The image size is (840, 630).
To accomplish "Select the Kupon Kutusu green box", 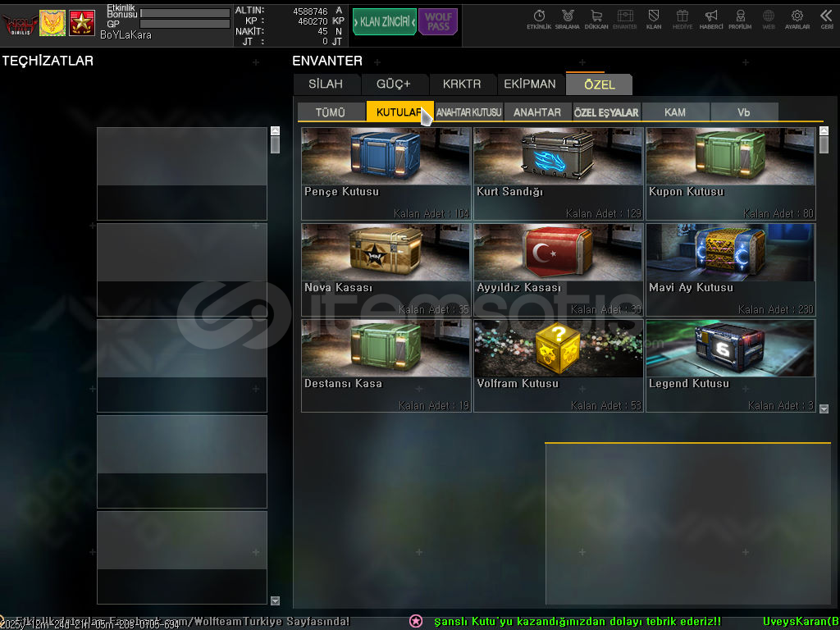I will [x=731, y=174].
